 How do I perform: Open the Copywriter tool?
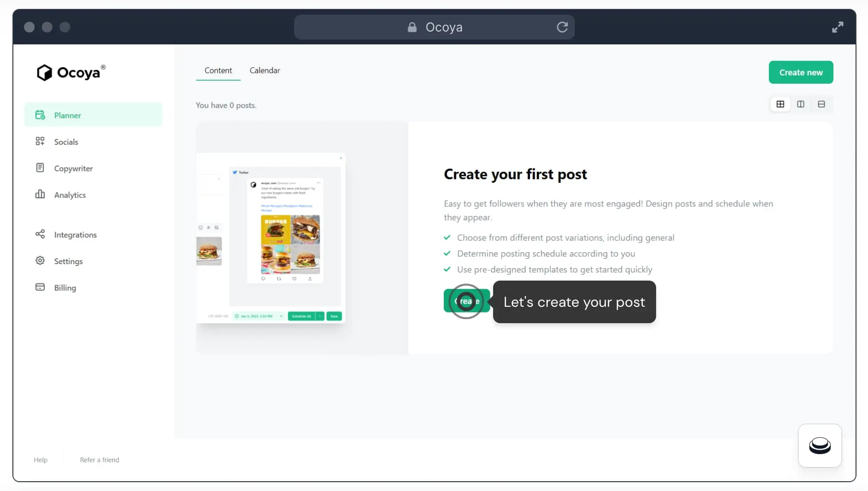tap(74, 168)
